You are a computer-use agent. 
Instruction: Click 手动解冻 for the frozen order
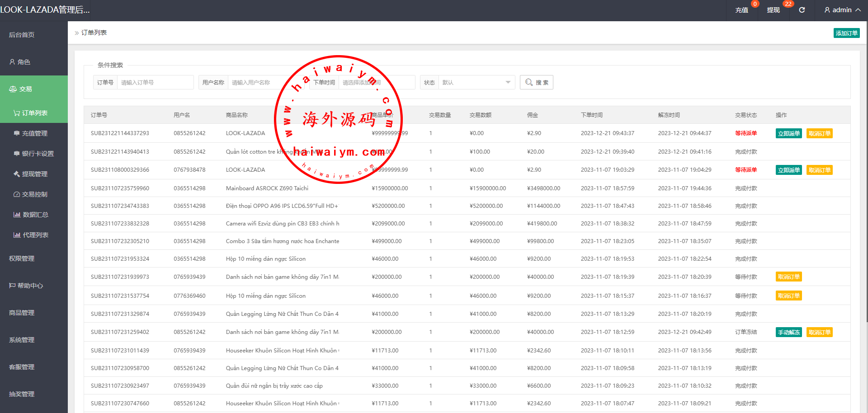tap(788, 332)
